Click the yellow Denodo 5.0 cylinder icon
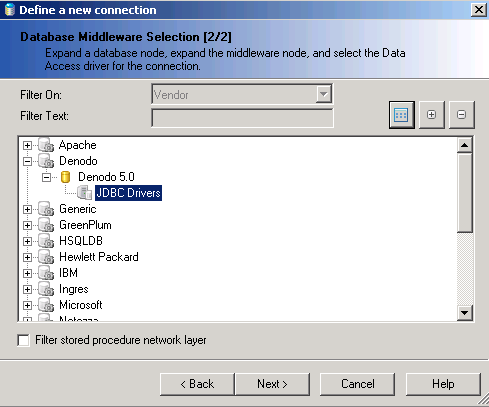Image resolution: width=489 pixels, height=407 pixels. (x=66, y=177)
